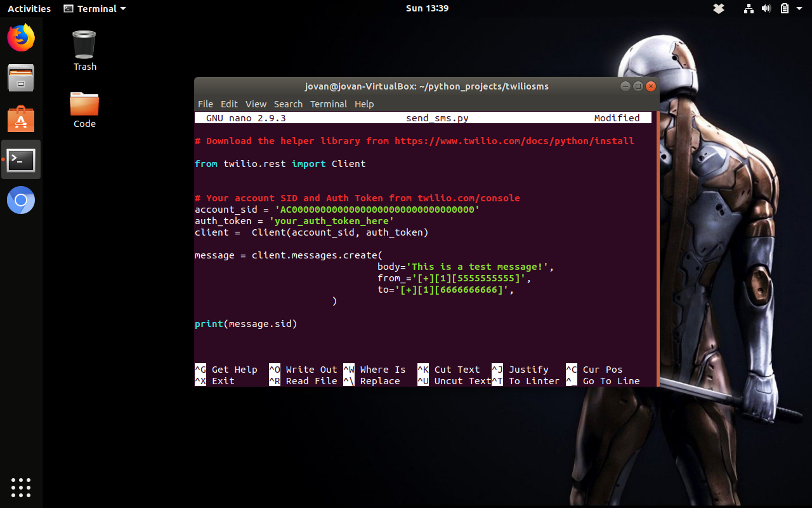
Task: Expand the system menu arrow at top right
Action: (800, 9)
